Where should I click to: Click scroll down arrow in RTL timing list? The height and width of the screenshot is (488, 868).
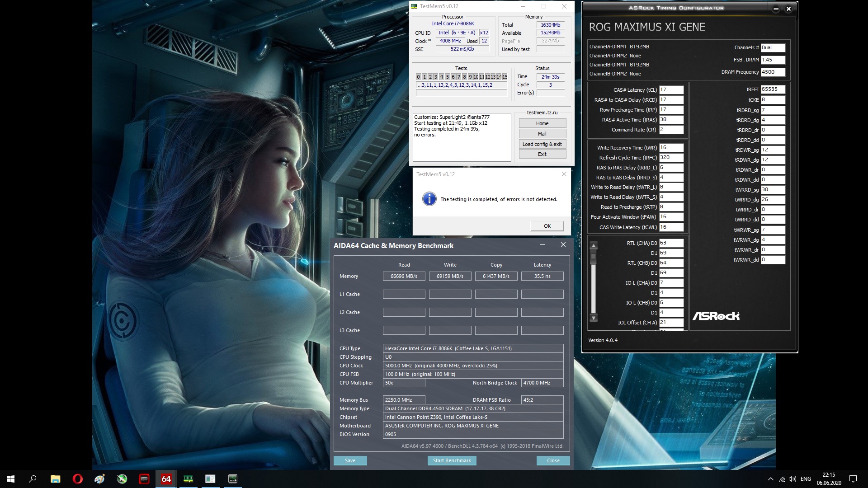594,318
